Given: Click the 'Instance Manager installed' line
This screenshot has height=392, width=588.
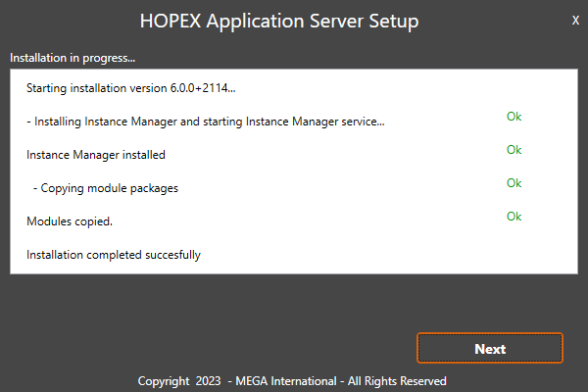Looking at the screenshot, I should coord(95,155).
